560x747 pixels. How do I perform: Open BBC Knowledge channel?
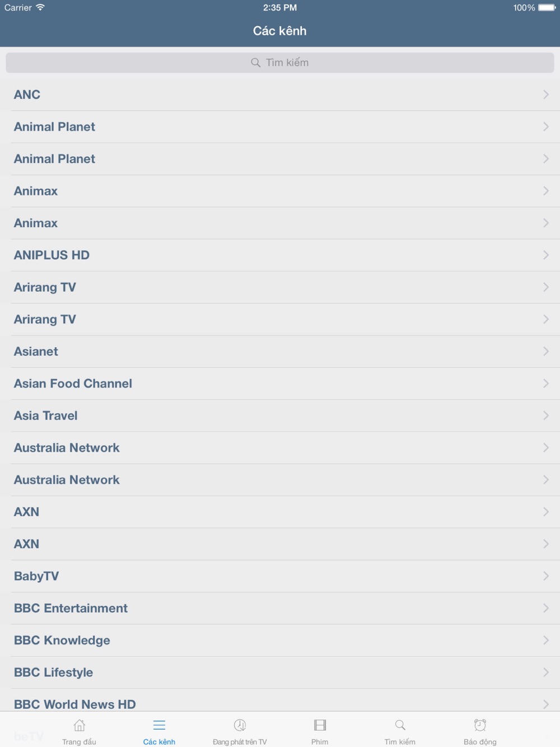click(62, 641)
